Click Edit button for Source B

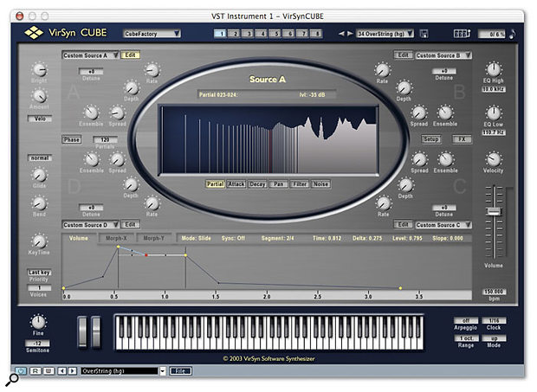click(403, 55)
